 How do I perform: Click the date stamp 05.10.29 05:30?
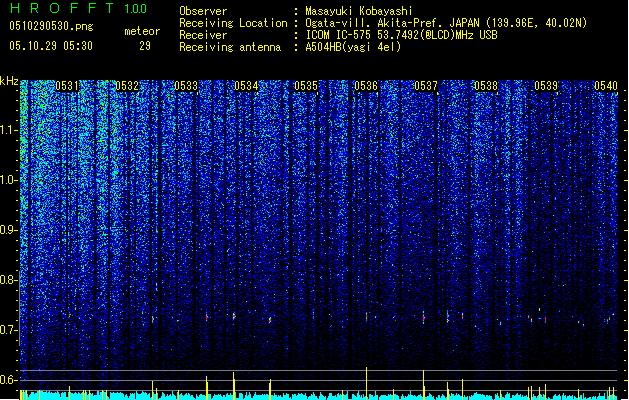pos(51,46)
